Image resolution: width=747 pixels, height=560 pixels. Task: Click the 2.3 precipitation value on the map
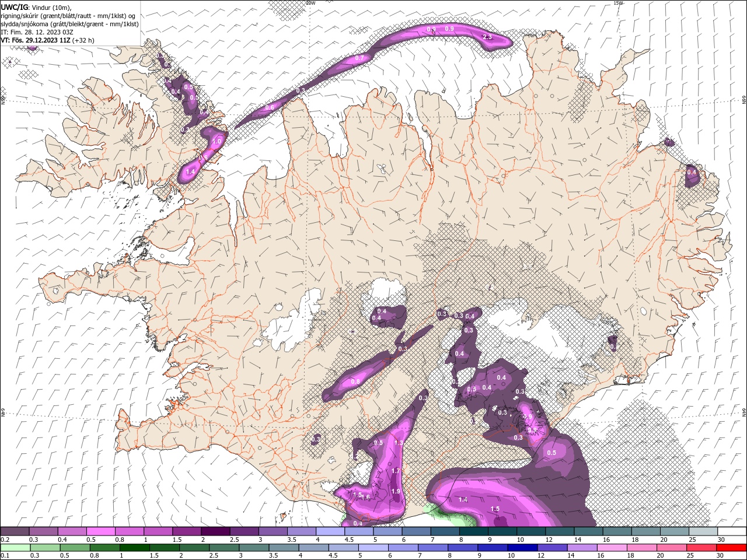pos(488,37)
